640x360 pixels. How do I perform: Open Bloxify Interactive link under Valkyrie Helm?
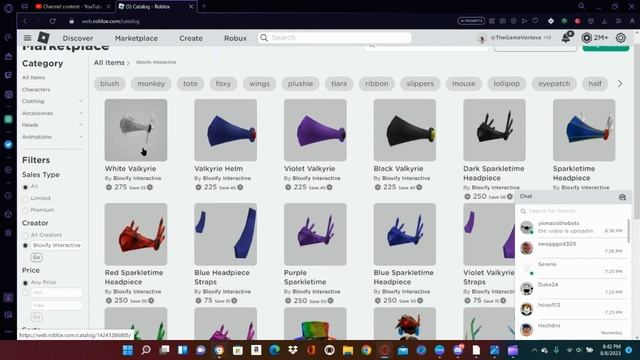pos(227,178)
